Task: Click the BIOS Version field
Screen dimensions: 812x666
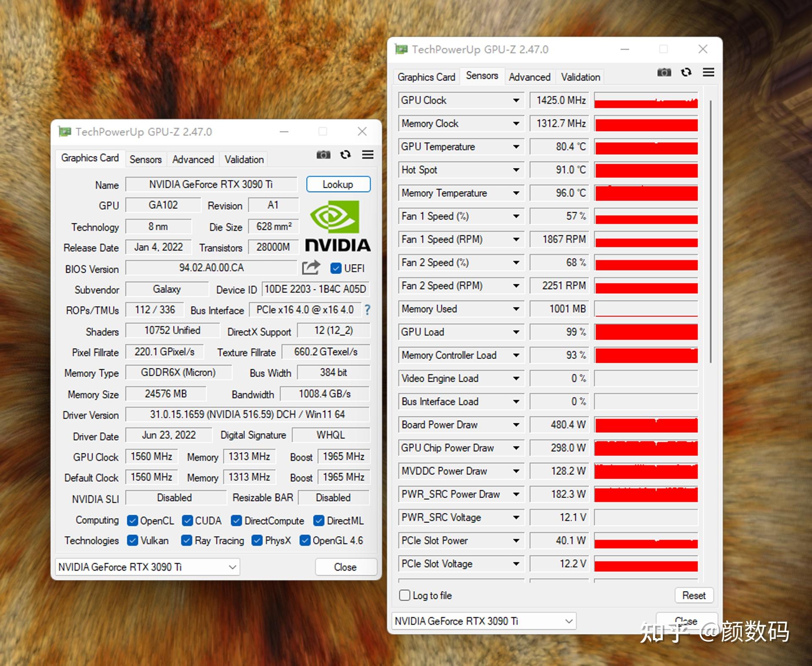Action: (211, 268)
